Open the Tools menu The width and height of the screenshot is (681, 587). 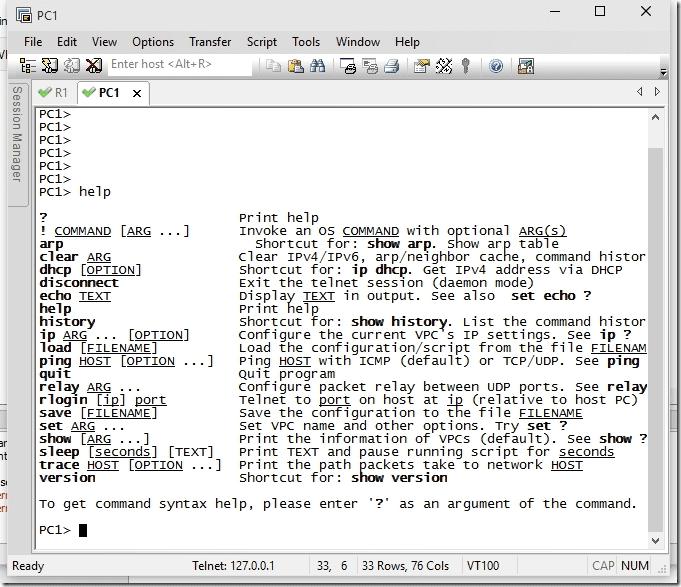(306, 42)
